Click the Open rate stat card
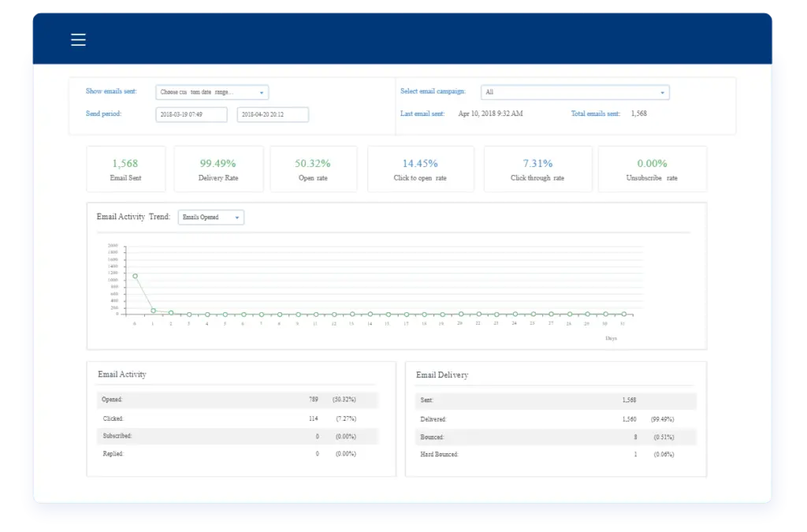Screen dimensions: 807x532 pyautogui.click(x=313, y=169)
